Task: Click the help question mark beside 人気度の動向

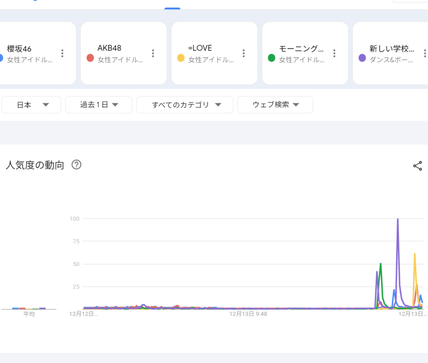Action: 76,165
